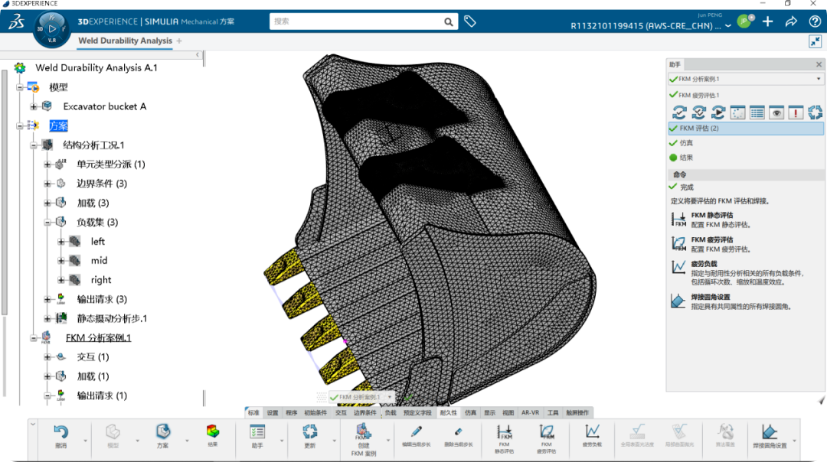Click in the 搜索 search field
This screenshot has width=828, height=467.
(x=356, y=22)
